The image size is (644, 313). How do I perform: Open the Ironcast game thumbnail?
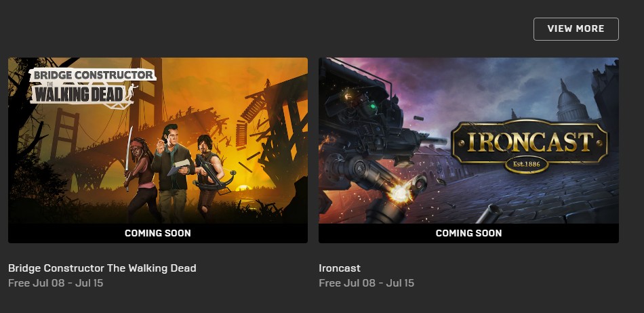(468, 141)
